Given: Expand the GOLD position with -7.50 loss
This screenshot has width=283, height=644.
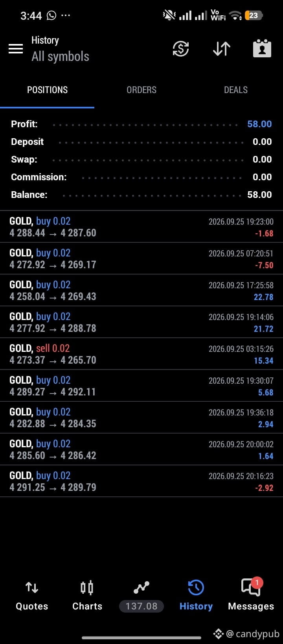Looking at the screenshot, I should tap(141, 258).
